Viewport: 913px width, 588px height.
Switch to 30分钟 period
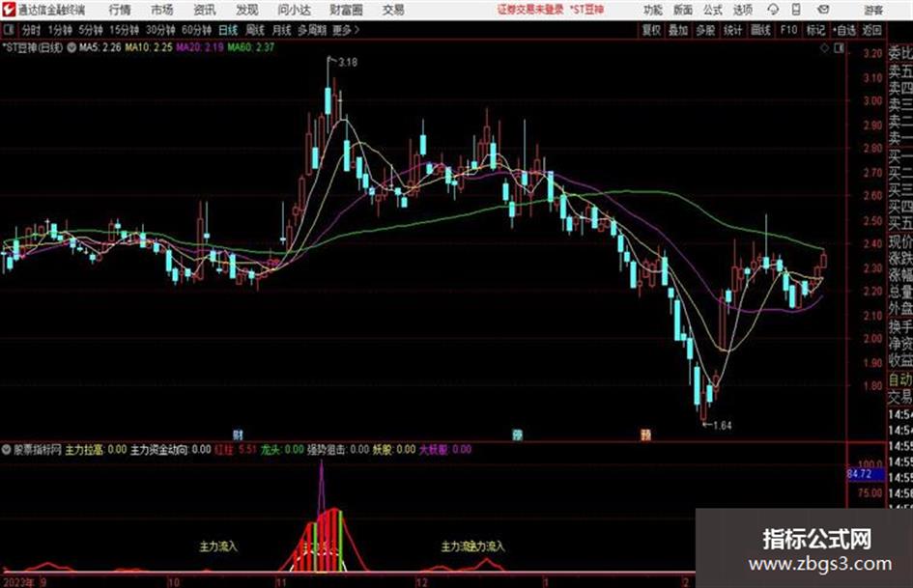tap(160, 30)
